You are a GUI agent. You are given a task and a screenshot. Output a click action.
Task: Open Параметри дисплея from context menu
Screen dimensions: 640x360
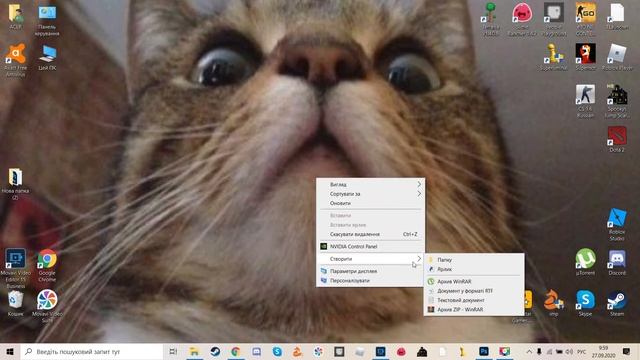click(x=371, y=271)
